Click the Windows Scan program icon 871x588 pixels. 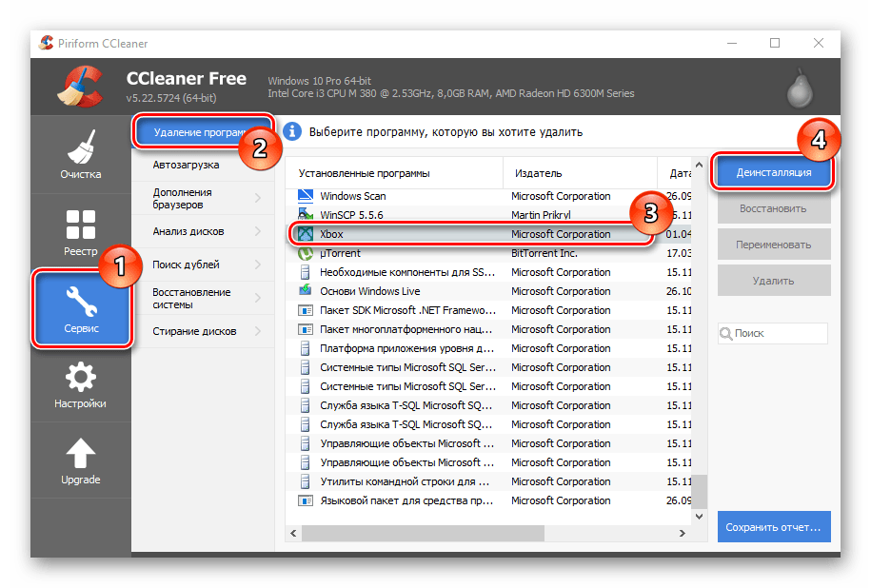tap(306, 196)
